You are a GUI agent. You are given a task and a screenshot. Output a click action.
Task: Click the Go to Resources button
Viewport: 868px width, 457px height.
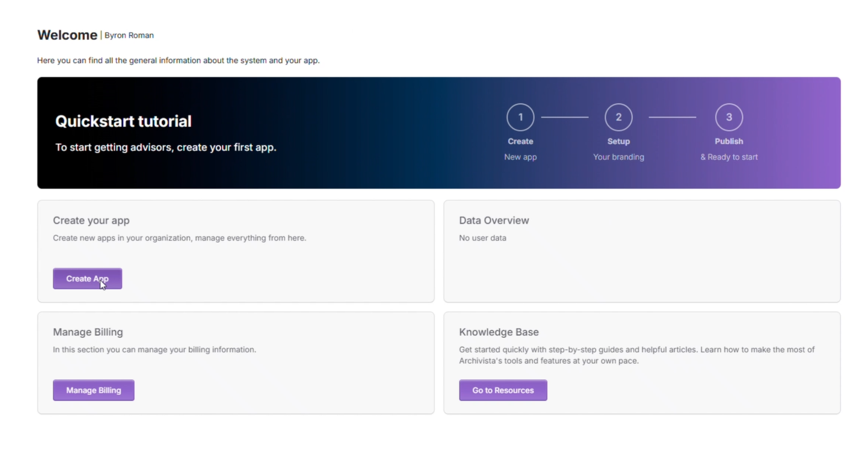tap(503, 390)
